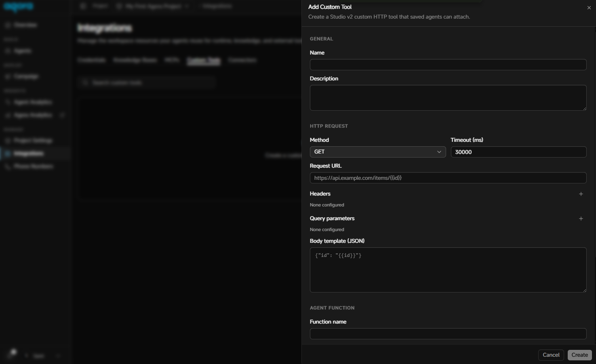Image resolution: width=596 pixels, height=364 pixels.
Task: Select the Add Custom Tool panel title
Action: pos(330,7)
